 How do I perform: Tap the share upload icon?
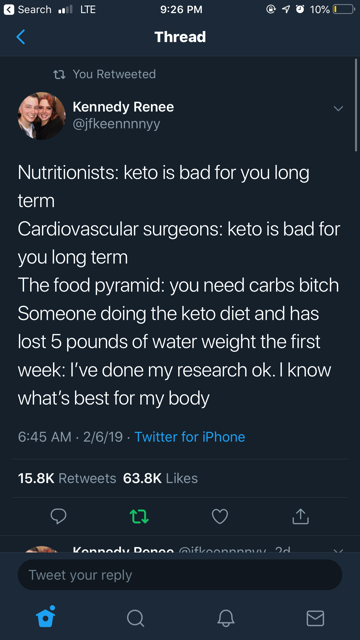pos(301,516)
